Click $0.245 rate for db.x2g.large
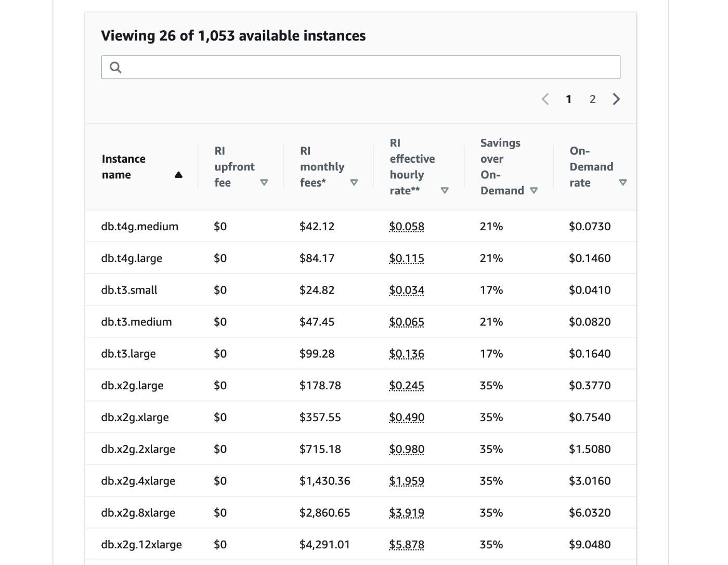 pos(407,386)
